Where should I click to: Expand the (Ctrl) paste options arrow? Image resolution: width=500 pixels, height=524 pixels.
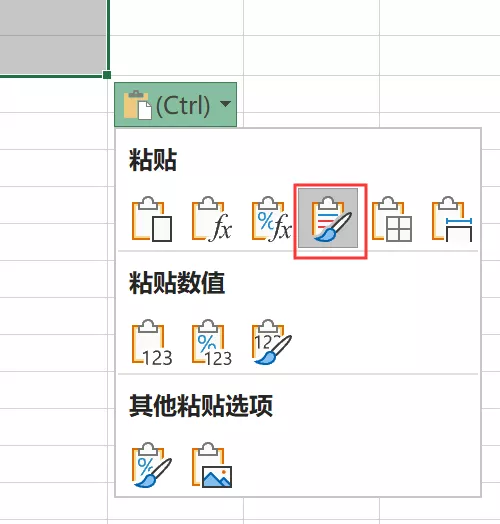point(226,104)
